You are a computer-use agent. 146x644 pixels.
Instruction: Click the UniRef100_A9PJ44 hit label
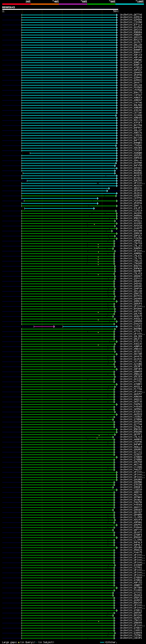pos(131,58)
